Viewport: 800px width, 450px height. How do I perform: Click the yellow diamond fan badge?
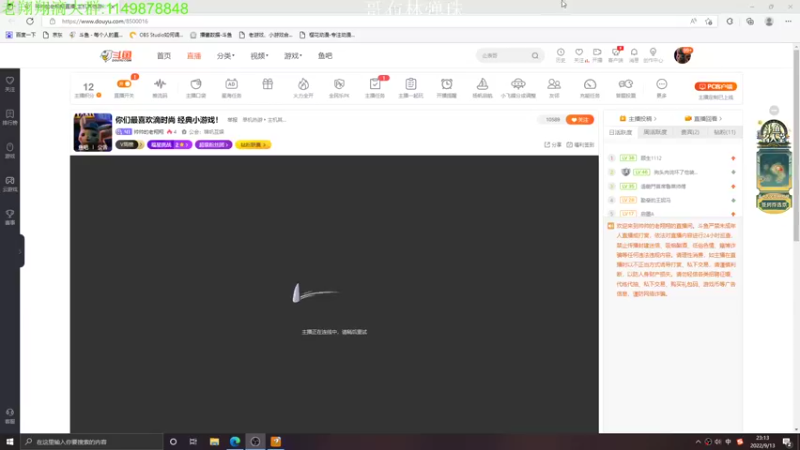point(253,145)
